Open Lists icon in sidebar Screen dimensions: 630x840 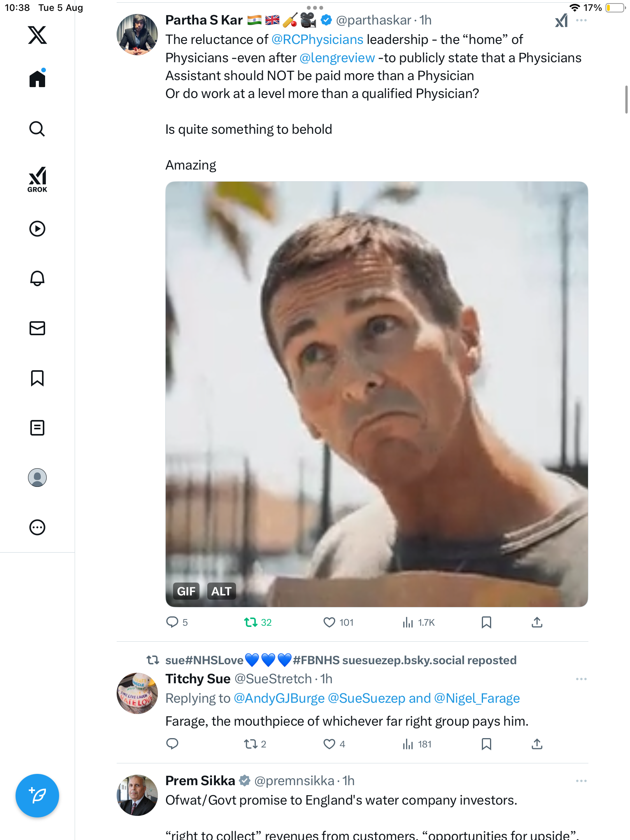(x=37, y=428)
